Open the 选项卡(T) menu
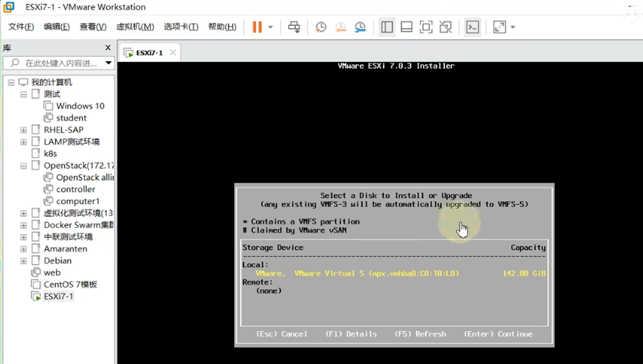 181,26
